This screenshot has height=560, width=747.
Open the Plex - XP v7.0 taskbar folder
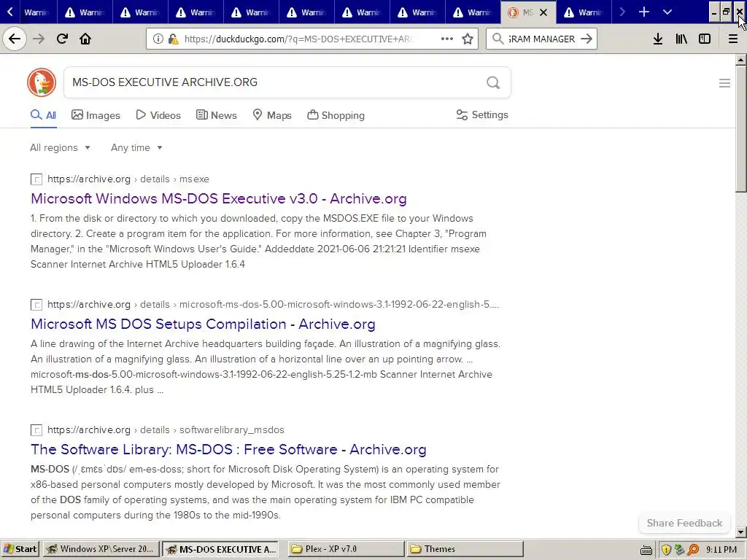pos(346,549)
